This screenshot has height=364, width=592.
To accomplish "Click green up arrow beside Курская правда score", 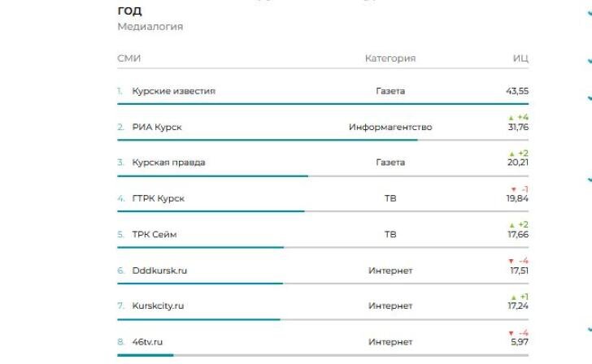I will coord(511,154).
